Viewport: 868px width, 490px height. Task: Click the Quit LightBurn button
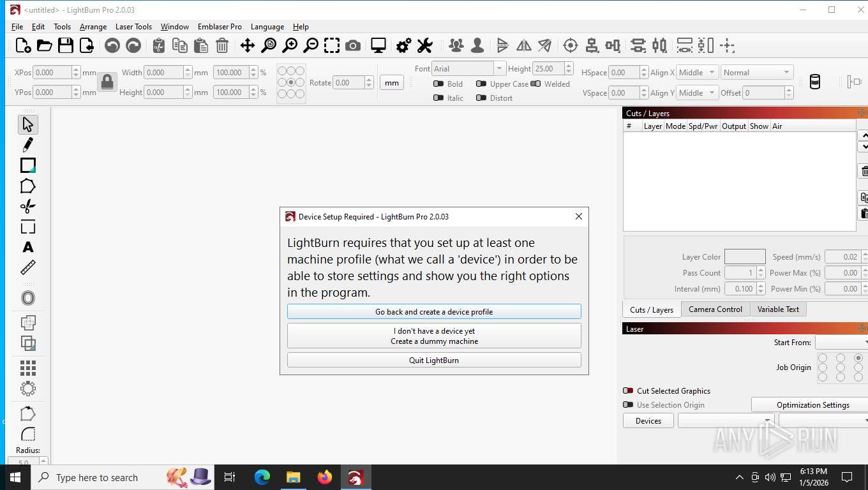tap(434, 360)
